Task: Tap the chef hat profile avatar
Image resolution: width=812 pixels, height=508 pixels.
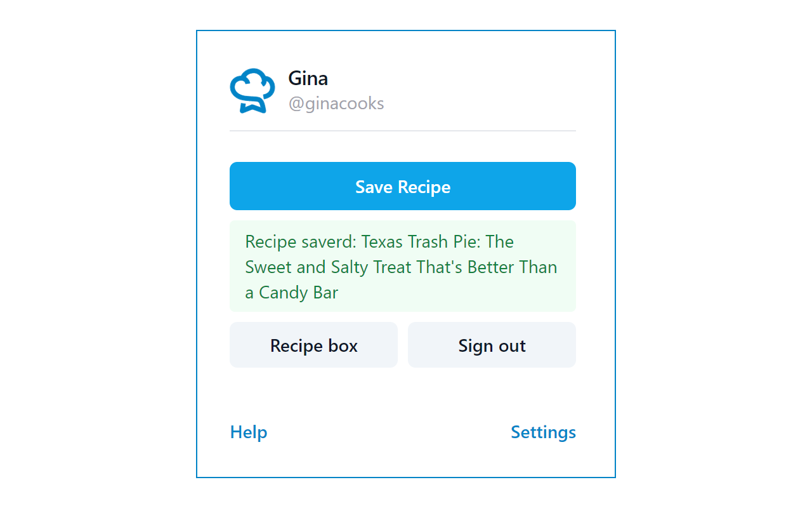Action: tap(252, 91)
